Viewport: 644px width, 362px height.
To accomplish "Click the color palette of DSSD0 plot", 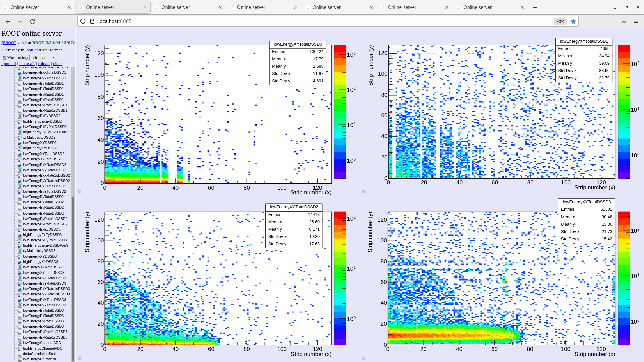I will [x=340, y=112].
